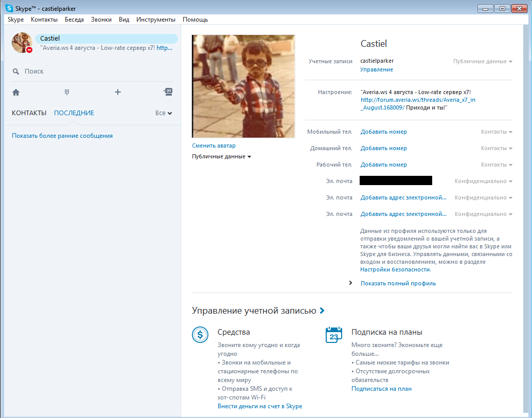The height and width of the screenshot is (418, 532).
Task: Click the Castiel name field in sidebar
Action: [106, 39]
